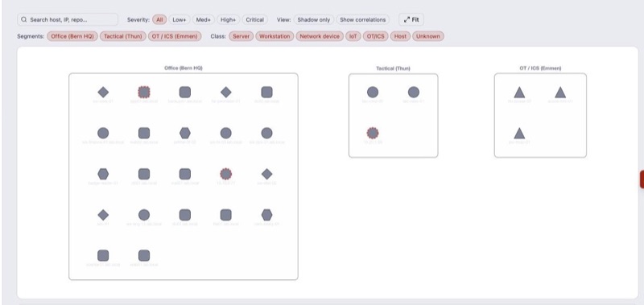Click the search magnifier icon
The image size is (644, 305).
24,19
